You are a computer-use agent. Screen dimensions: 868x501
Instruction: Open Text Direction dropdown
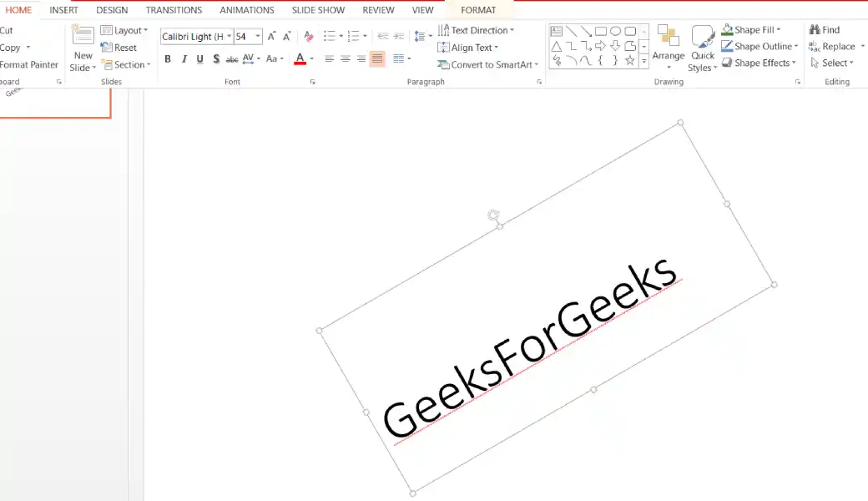click(x=476, y=30)
